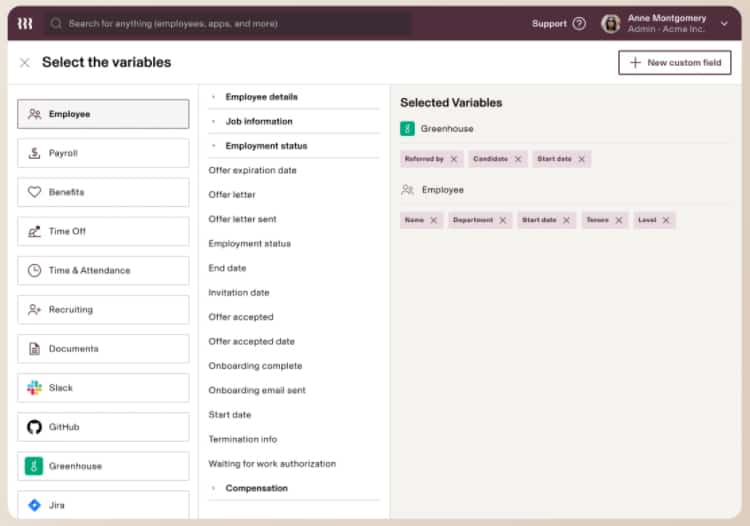Image resolution: width=750 pixels, height=526 pixels.
Task: Select the Invitation date variable
Action: tap(239, 293)
